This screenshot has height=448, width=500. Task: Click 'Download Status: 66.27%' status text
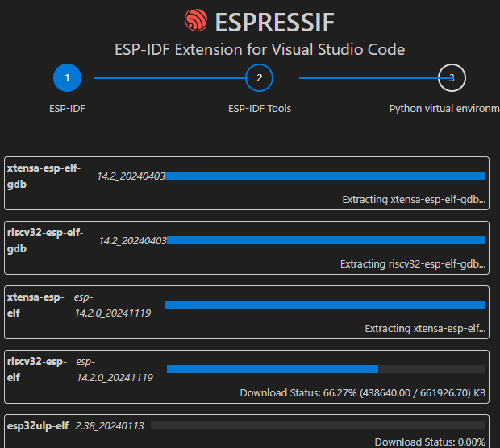point(363,393)
